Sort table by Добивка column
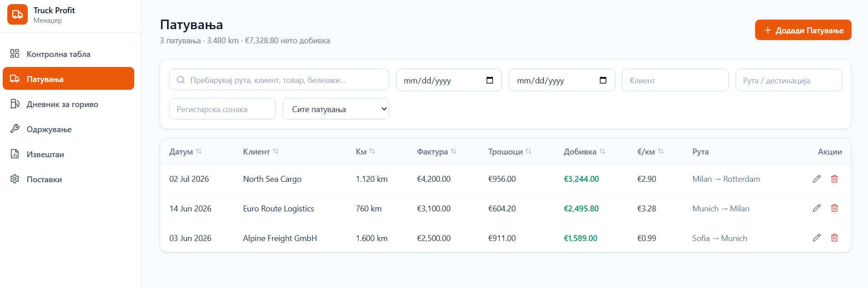The width and height of the screenshot is (868, 288). (x=584, y=151)
